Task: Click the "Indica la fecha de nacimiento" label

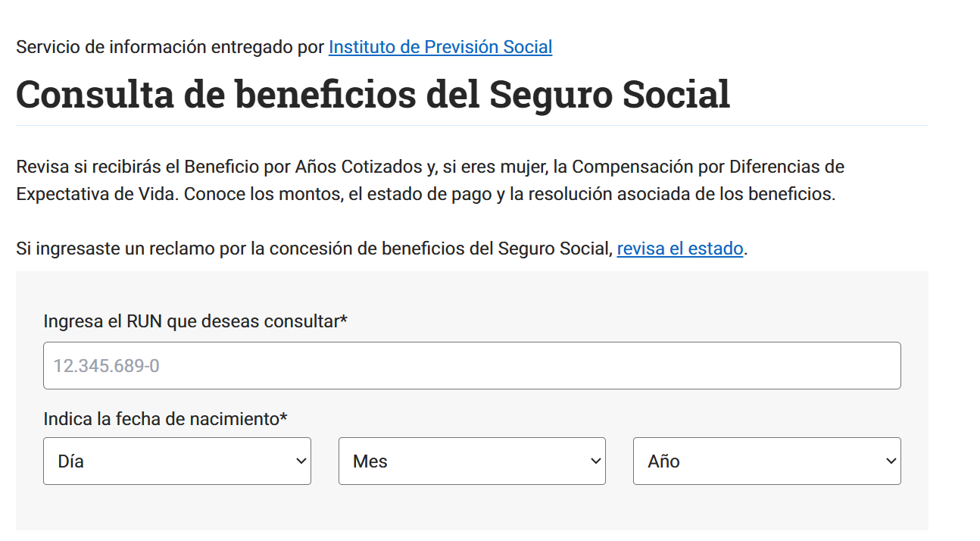Action: tap(161, 419)
